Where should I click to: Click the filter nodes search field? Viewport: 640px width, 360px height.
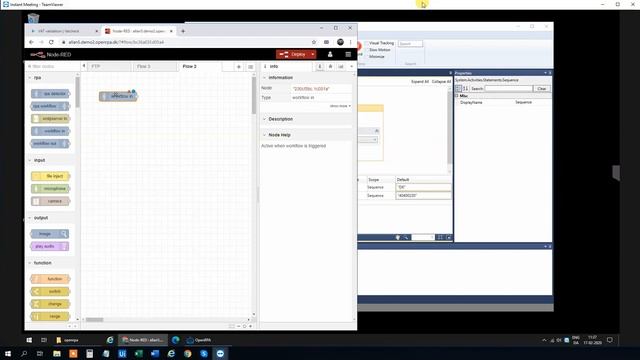tap(53, 66)
